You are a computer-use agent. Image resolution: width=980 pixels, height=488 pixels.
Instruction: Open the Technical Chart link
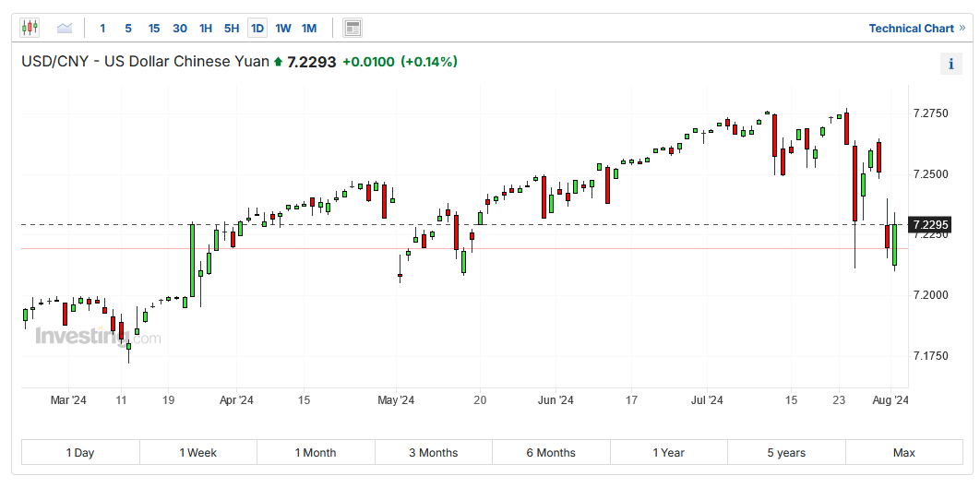tap(911, 29)
